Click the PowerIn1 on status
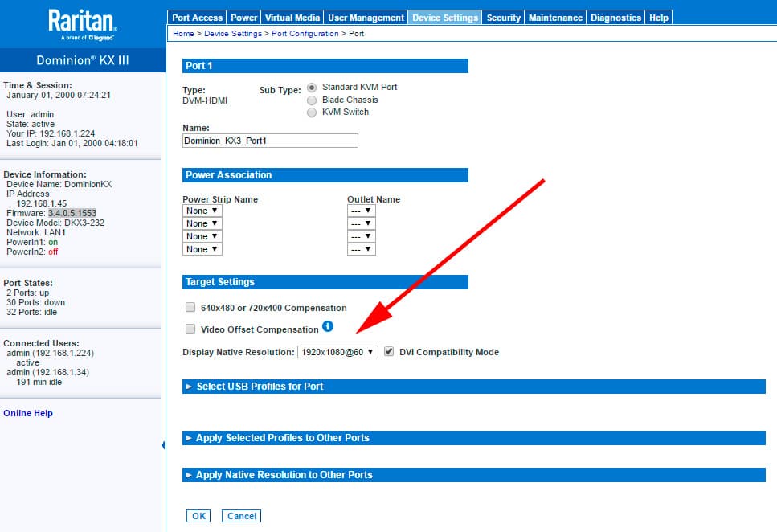This screenshot has width=777, height=532. coord(53,242)
